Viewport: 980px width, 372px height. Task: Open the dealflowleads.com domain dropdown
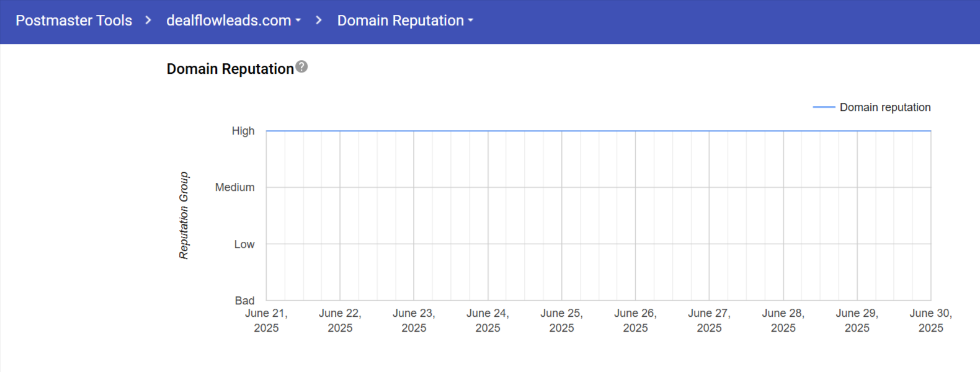[233, 20]
